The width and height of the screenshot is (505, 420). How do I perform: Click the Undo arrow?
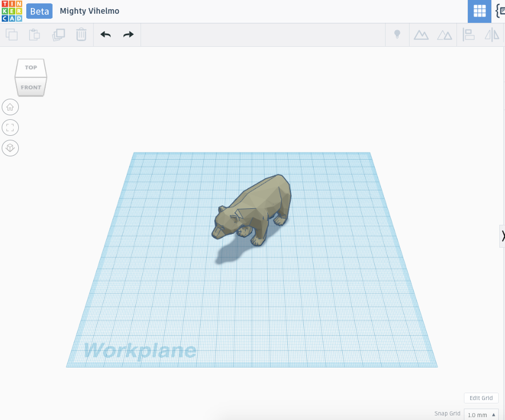105,34
